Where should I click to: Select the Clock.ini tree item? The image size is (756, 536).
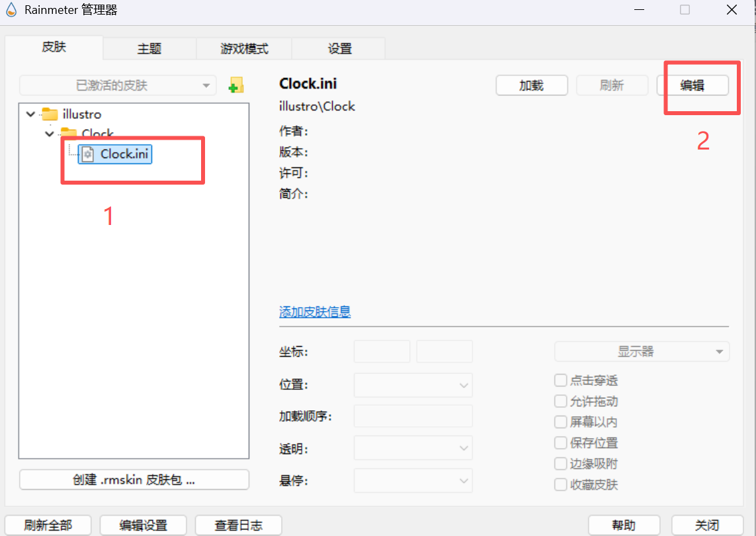114,154
